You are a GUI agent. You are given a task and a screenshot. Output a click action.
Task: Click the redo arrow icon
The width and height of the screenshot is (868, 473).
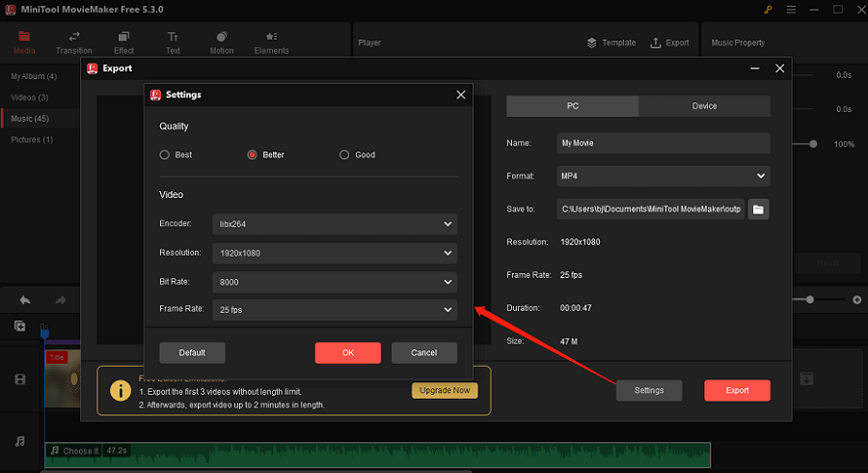coord(61,300)
